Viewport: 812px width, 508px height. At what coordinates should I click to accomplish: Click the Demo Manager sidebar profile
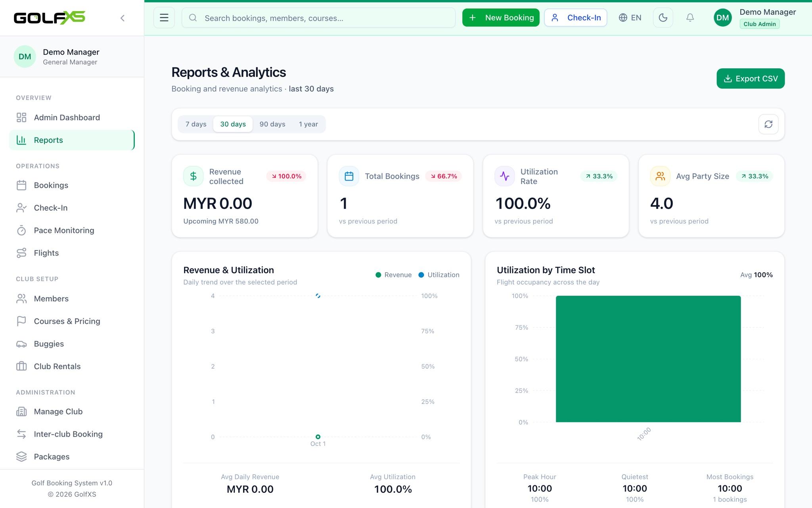(x=72, y=57)
